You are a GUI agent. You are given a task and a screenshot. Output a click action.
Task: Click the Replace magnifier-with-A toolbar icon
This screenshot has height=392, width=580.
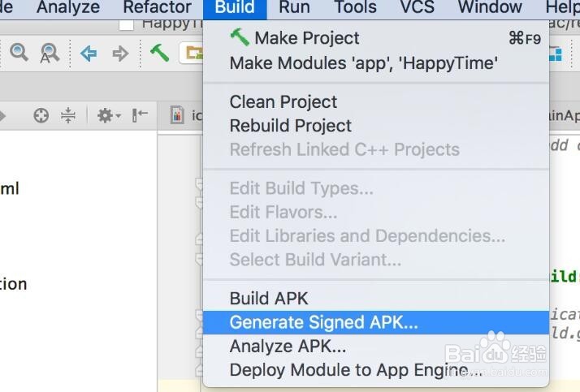[50, 54]
